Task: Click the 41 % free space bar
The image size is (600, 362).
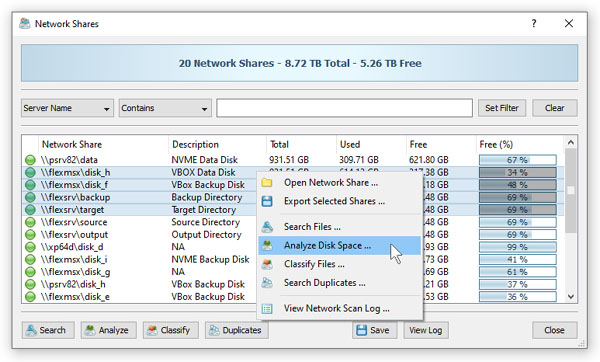Action: 518,259
